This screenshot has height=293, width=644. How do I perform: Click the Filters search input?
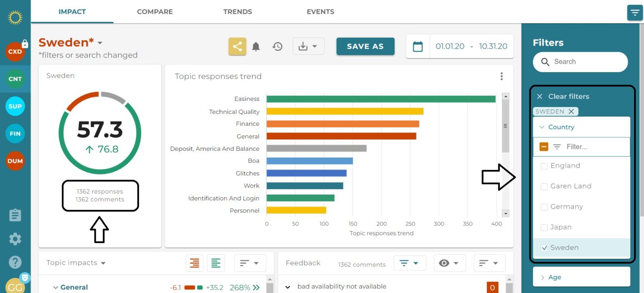(580, 62)
